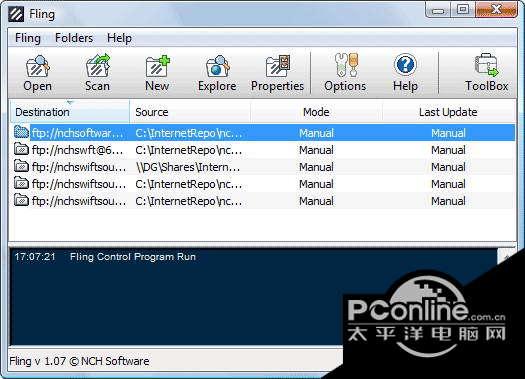This screenshot has width=525, height=379.
Task: Open the Help menu in menu bar
Action: 119,38
